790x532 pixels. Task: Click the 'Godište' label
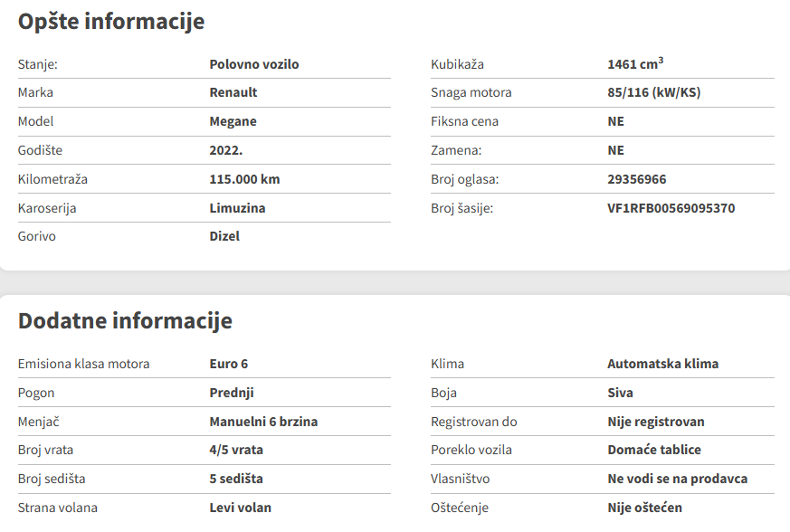(x=40, y=150)
